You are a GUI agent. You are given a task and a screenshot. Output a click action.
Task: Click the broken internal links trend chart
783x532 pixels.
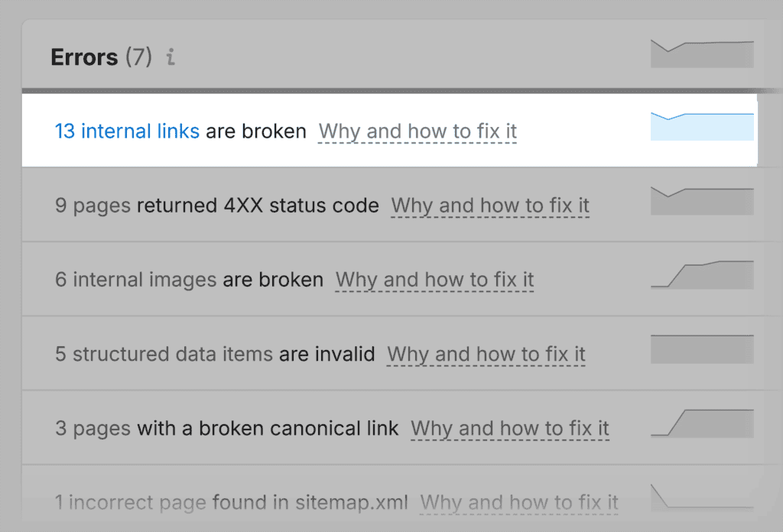702,127
